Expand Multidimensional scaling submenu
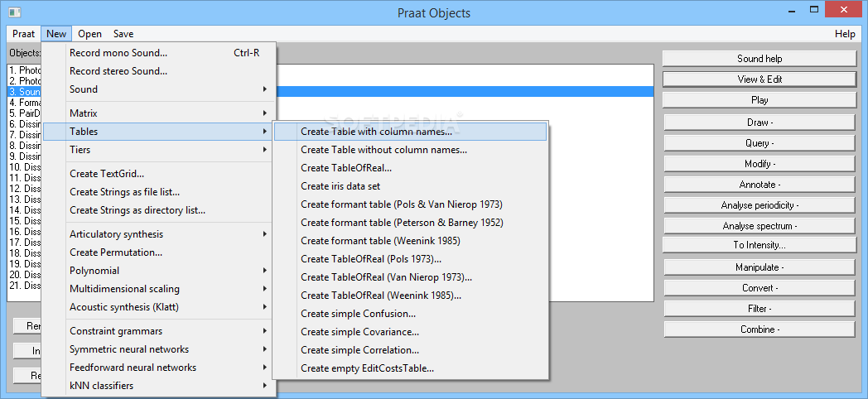Screen dimensions: 868x399 [159, 289]
